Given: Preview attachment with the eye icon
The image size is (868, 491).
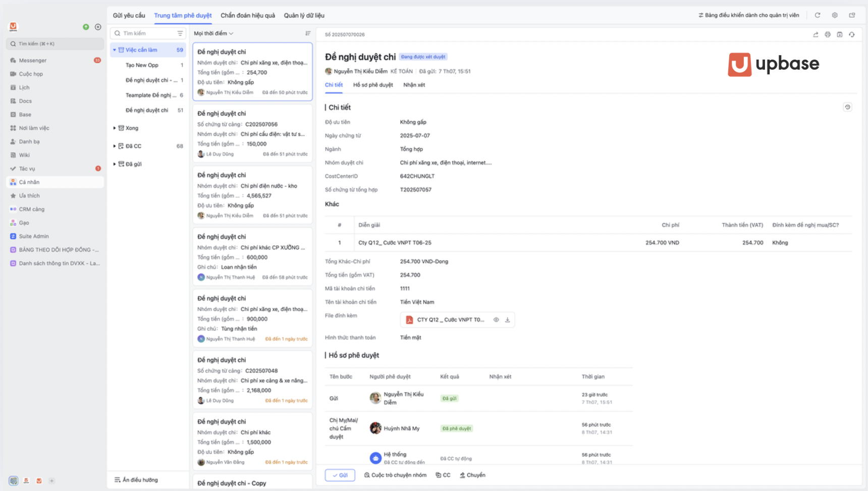Looking at the screenshot, I should click(496, 320).
